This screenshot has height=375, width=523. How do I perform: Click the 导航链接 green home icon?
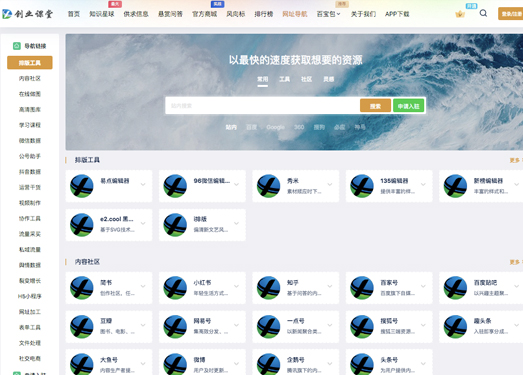(17, 46)
